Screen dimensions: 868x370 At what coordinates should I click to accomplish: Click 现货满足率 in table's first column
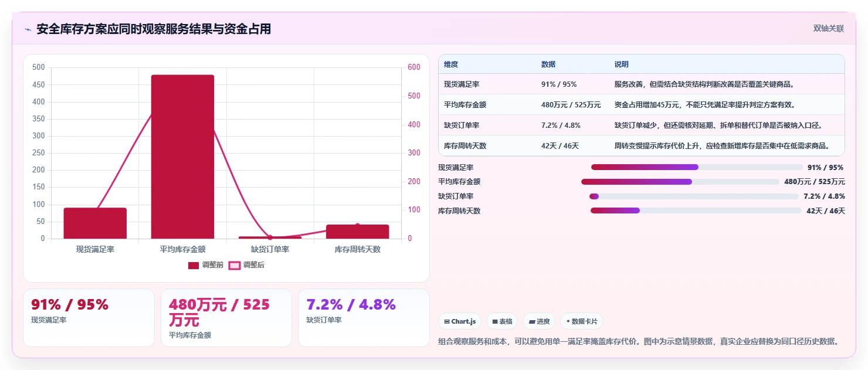click(x=462, y=84)
